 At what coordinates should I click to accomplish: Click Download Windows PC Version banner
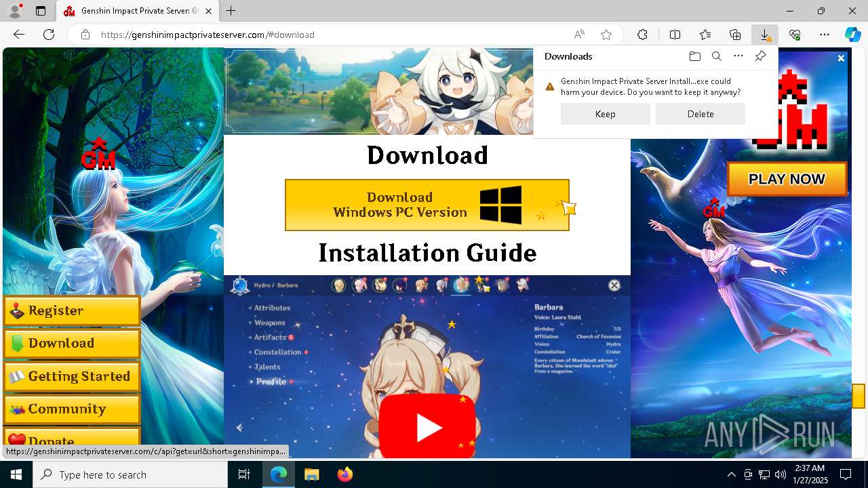coord(427,205)
